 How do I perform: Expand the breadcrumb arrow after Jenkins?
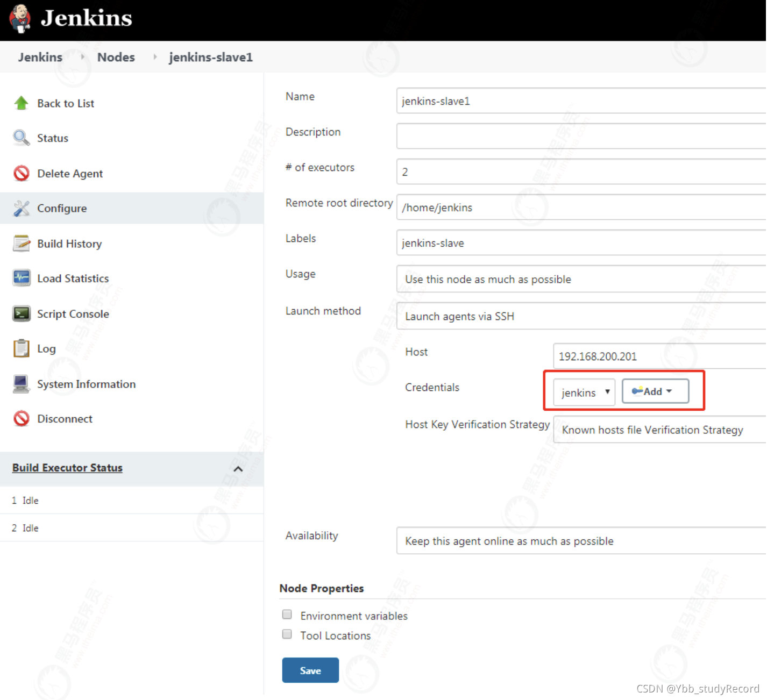[82, 57]
